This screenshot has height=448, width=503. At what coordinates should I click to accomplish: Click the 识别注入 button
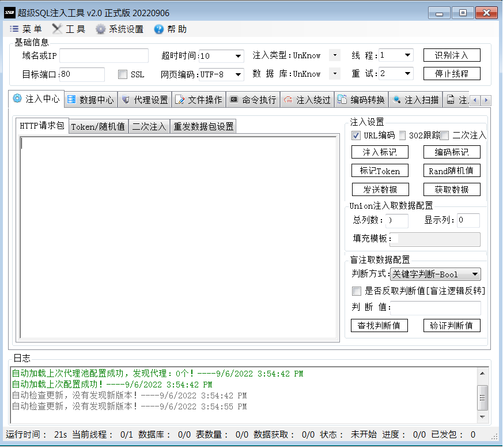[452, 55]
